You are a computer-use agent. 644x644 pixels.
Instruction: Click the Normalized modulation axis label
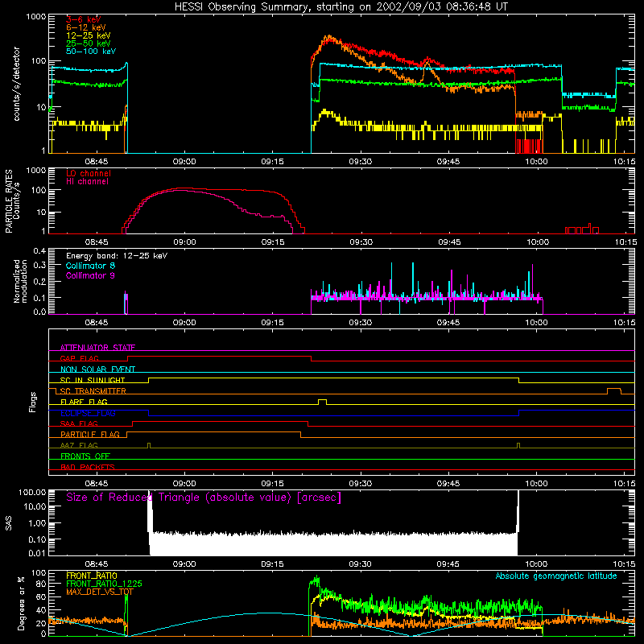tap(21, 281)
